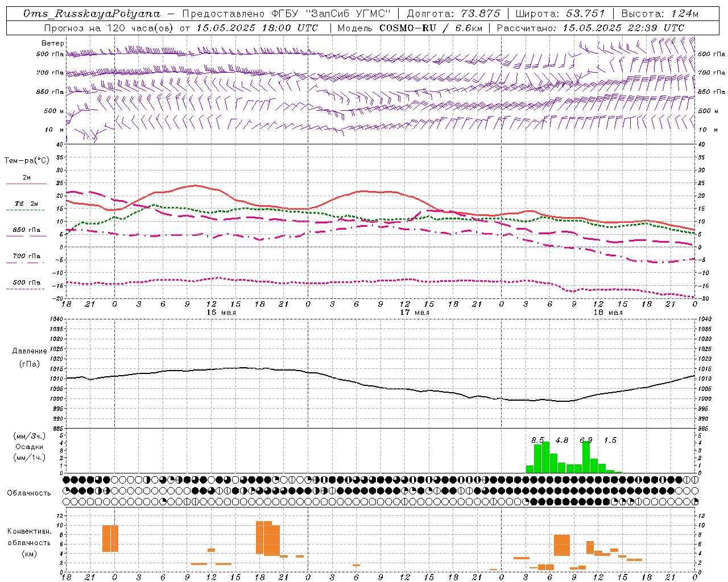
Task: Click the precipitation total '8.5'
Action: [x=537, y=440]
